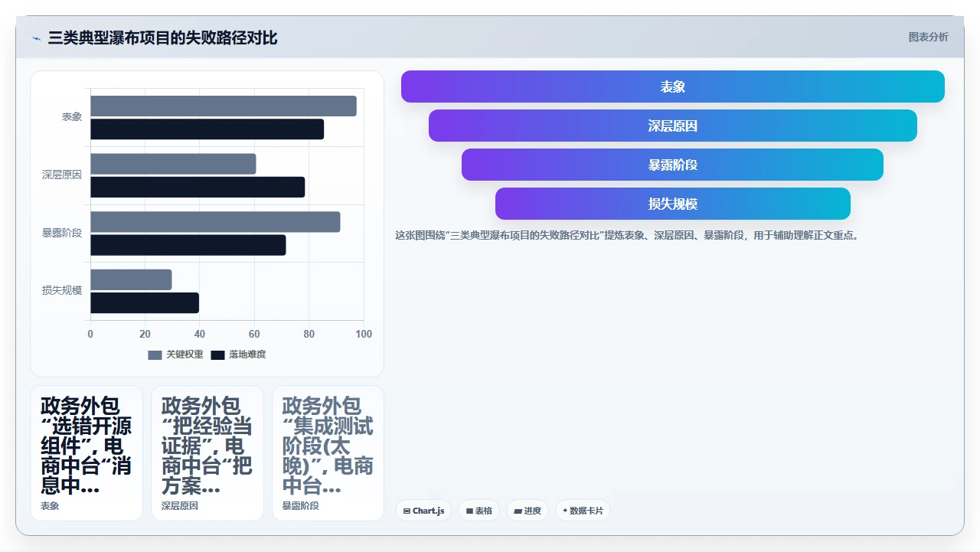
Task: Click the 损失规模 y-axis label
Action: point(62,291)
